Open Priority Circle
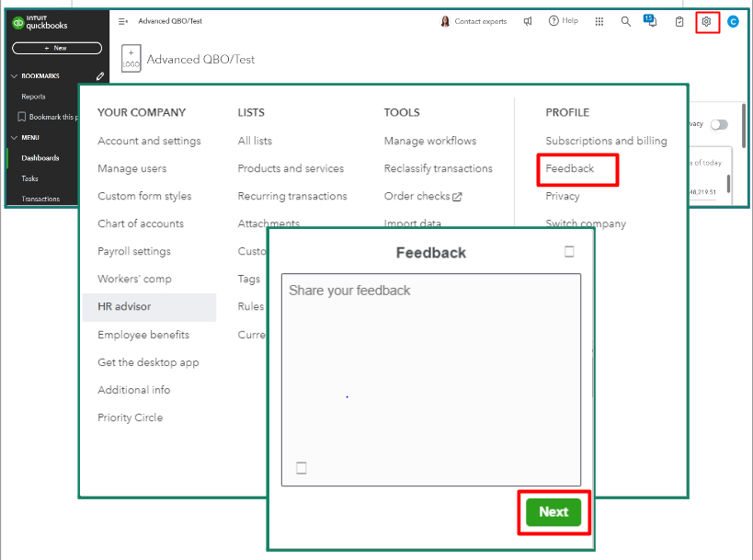Image resolution: width=753 pixels, height=560 pixels. [131, 417]
